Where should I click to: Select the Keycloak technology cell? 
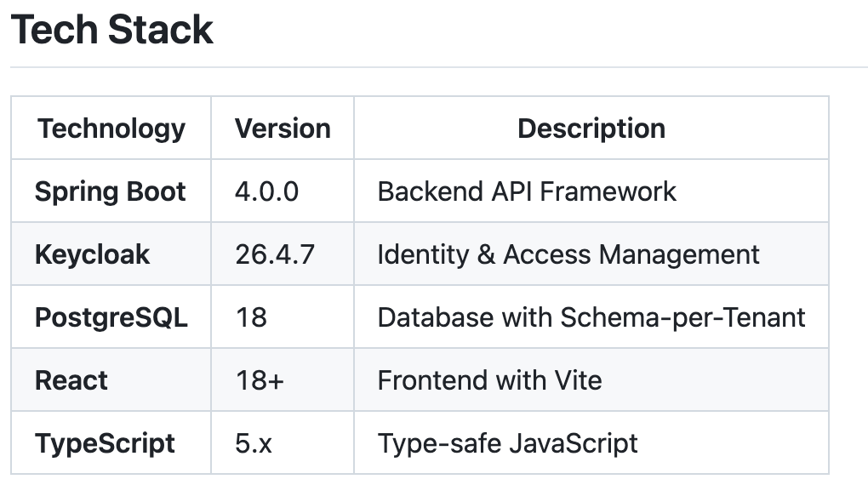point(92,254)
